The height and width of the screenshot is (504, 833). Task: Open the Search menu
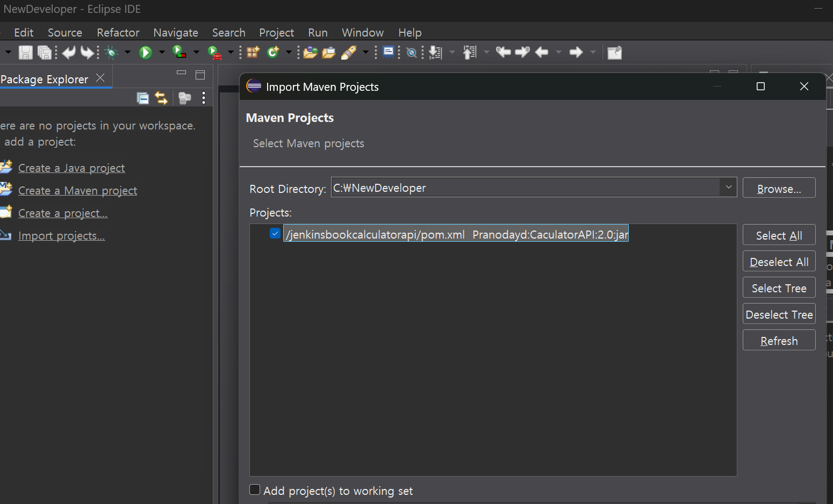click(229, 33)
